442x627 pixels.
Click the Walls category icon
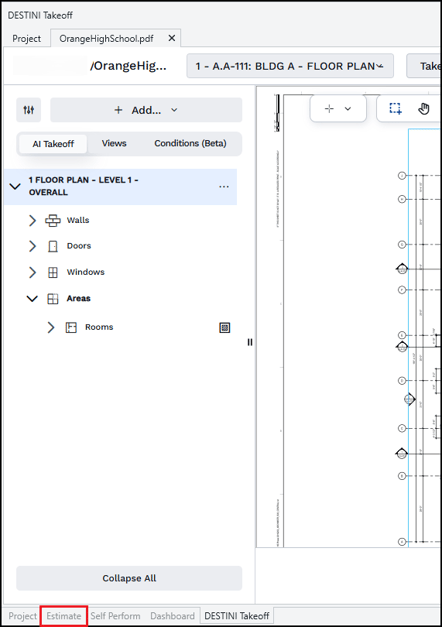click(x=53, y=220)
